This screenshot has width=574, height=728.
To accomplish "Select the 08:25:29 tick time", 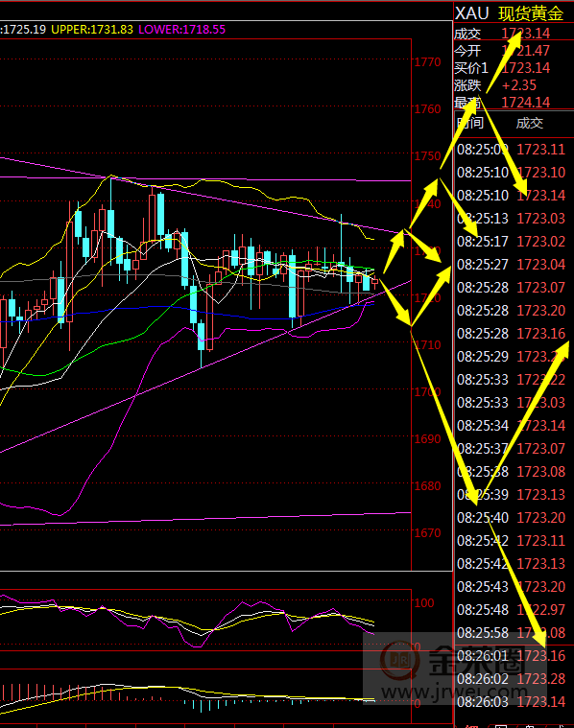I will (x=483, y=357).
